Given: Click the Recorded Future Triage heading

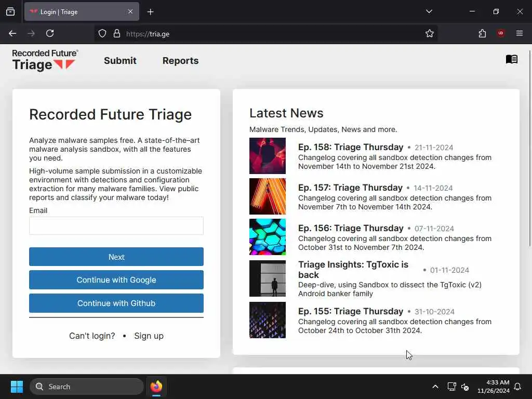Looking at the screenshot, I should [110, 114].
